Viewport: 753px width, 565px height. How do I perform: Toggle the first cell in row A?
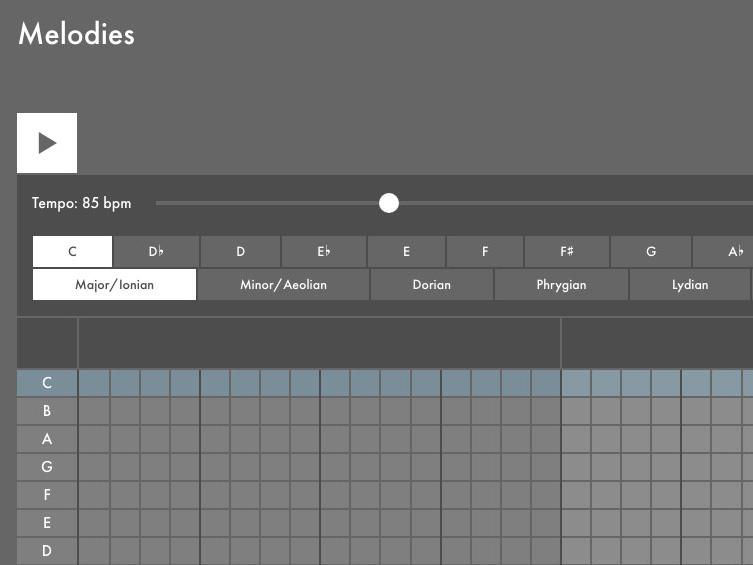pos(94,439)
